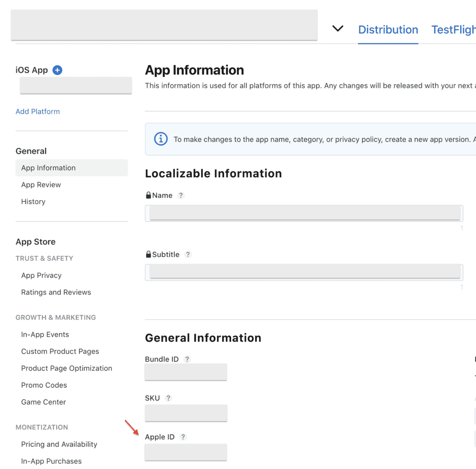Viewport: 476px width, 469px height.
Task: Click the Name input field
Action: point(304,213)
